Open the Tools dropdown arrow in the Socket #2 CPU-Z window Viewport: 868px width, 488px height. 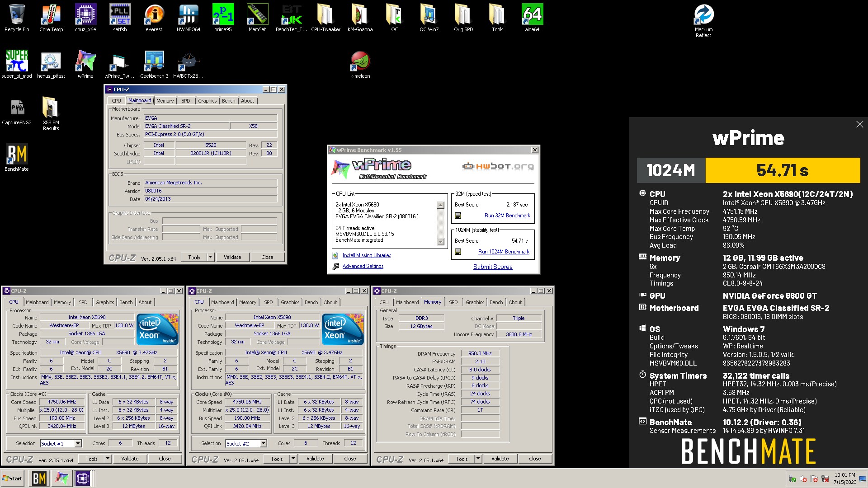click(293, 459)
